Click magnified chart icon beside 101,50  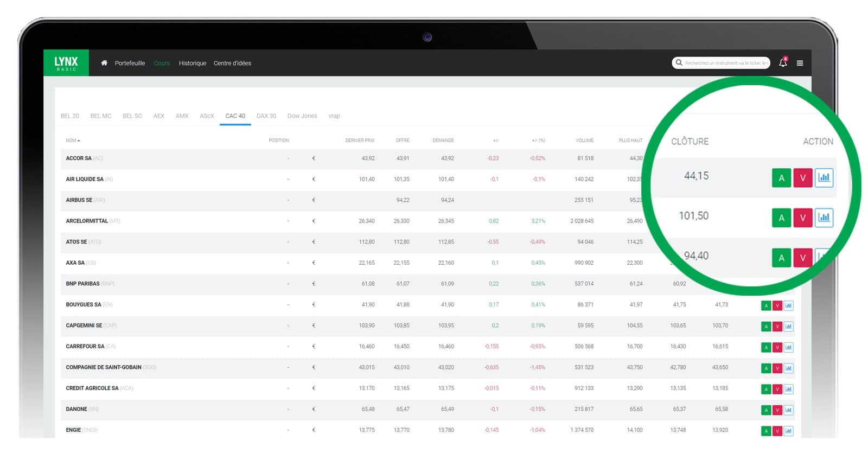824,218
